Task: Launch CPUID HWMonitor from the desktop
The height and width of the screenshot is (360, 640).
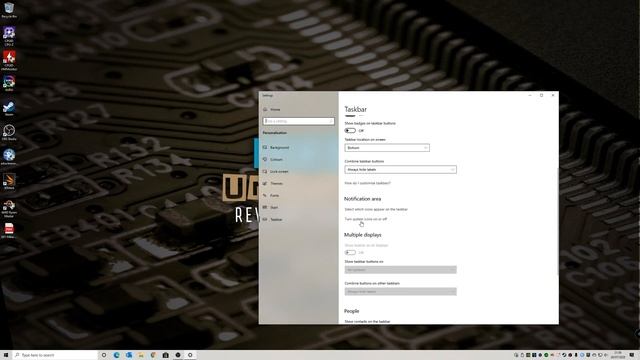Action: pos(9,60)
